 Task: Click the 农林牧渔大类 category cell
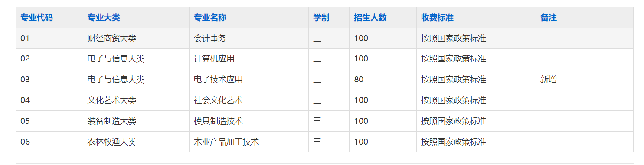coord(136,142)
